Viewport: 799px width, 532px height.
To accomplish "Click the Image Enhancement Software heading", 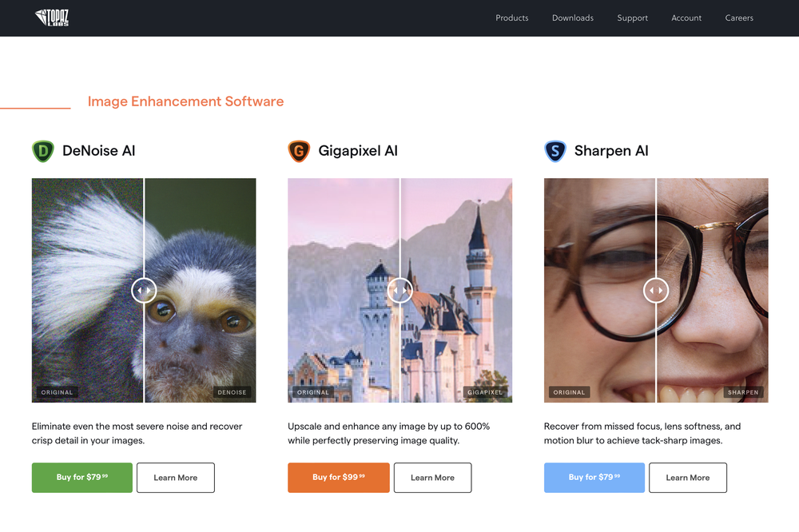I will 185,101.
